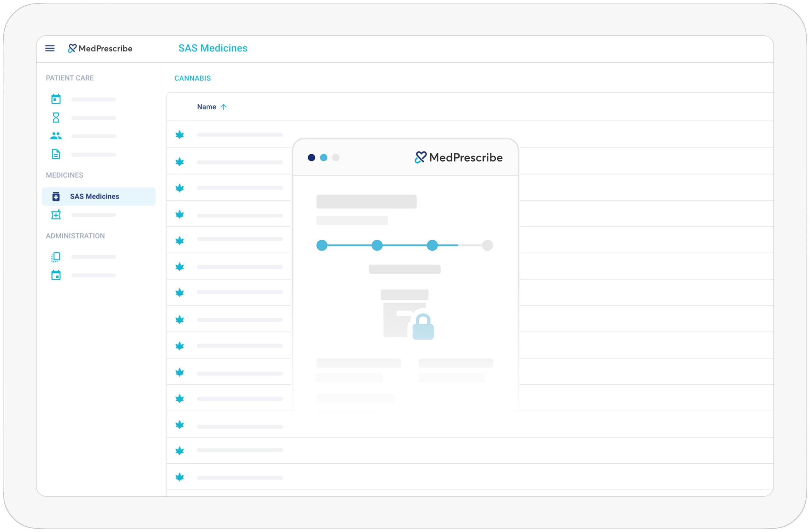Screen dimensions: 810x532
Task: Click the first cannabis leaf row icon
Action: [x=179, y=135]
